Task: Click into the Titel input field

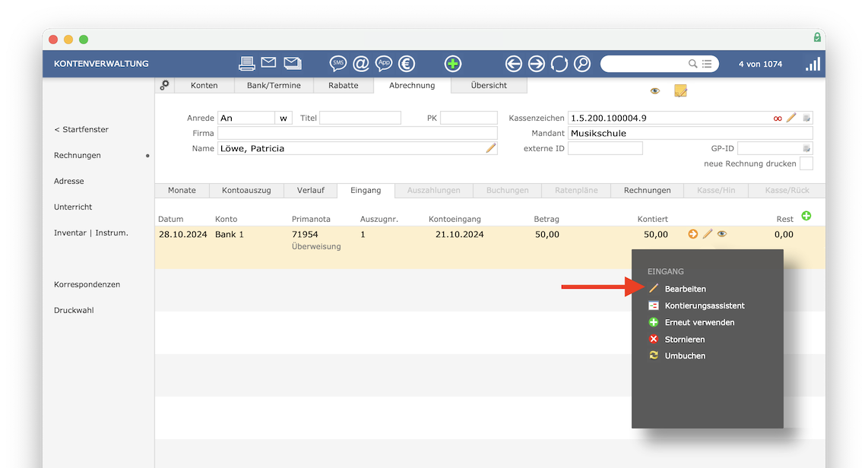Action: [x=360, y=118]
